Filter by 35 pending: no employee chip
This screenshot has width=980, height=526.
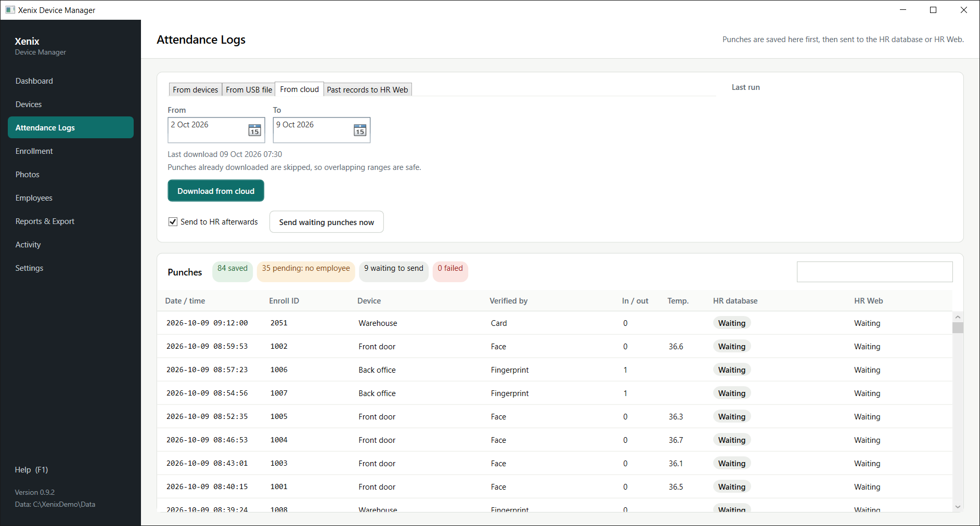tap(306, 272)
